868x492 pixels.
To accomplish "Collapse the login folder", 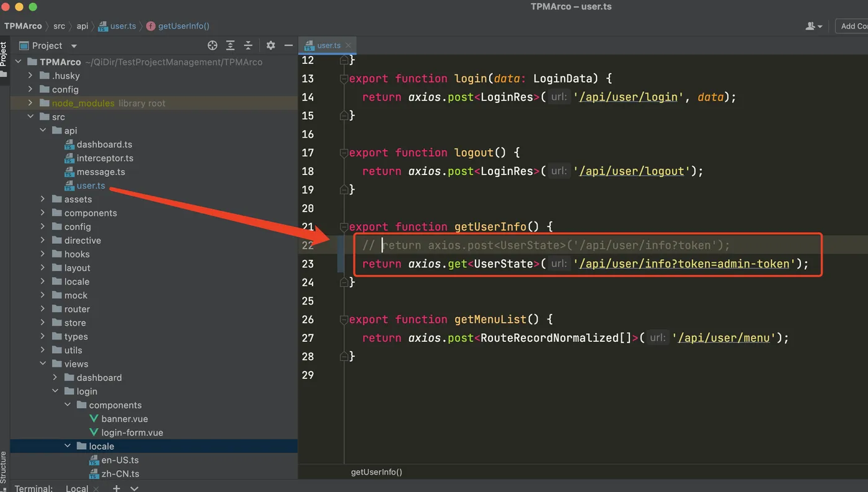I will click(x=55, y=391).
